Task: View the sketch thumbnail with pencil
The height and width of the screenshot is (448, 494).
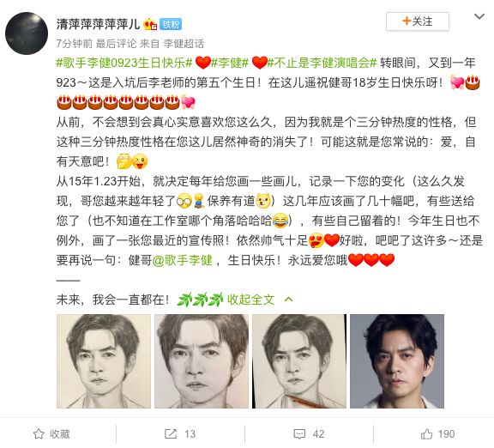Action: click(299, 361)
